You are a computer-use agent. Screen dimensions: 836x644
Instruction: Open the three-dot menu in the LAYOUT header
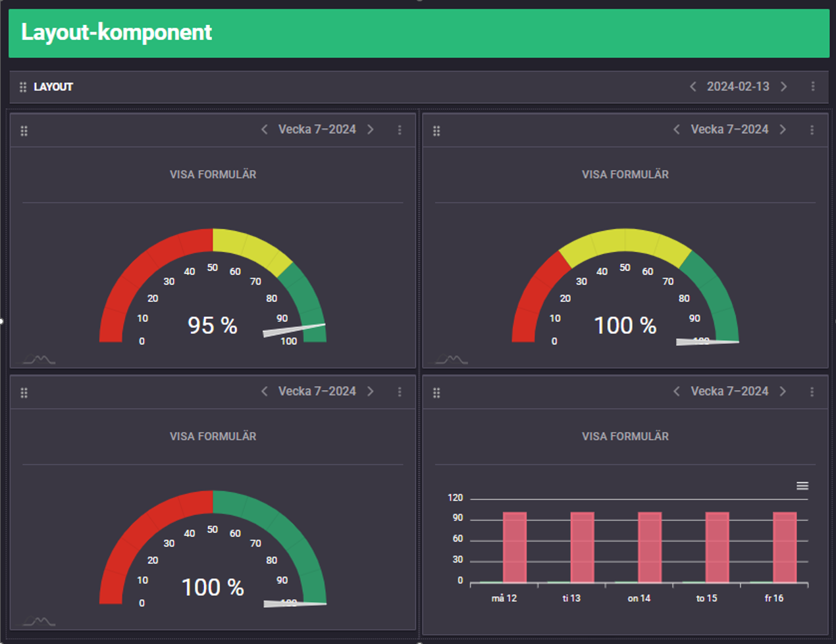pyautogui.click(x=813, y=87)
